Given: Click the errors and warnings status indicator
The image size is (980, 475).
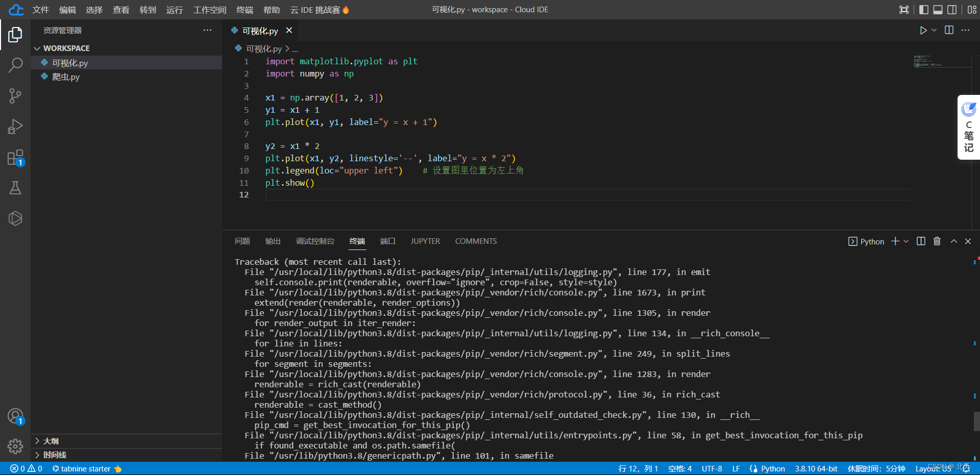Looking at the screenshot, I should (26, 468).
